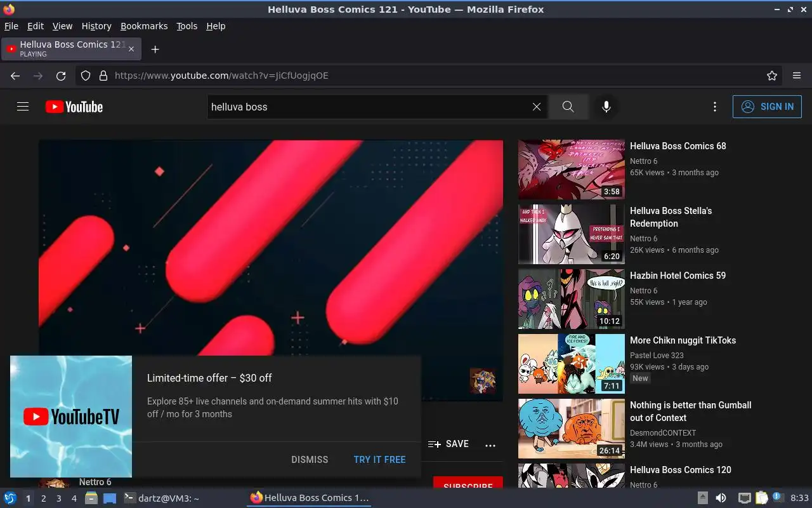Open the YouTube hamburger guide menu
The image size is (812, 508).
tap(23, 107)
